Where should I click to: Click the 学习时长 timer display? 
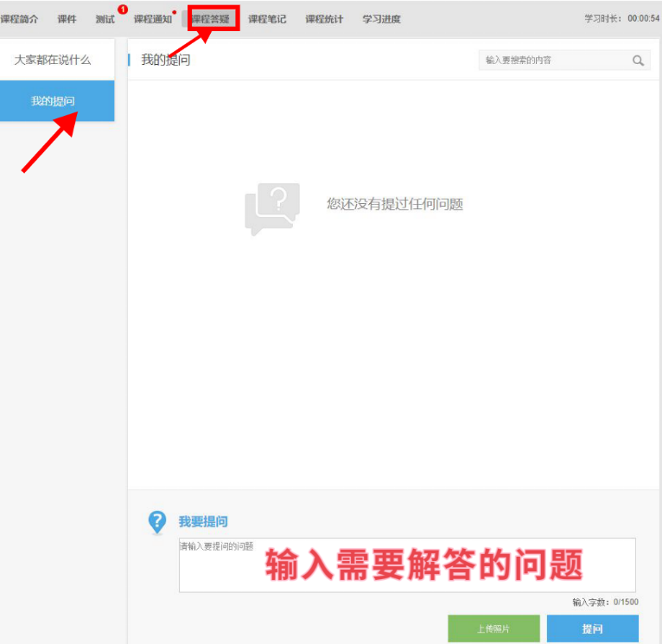[621, 19]
